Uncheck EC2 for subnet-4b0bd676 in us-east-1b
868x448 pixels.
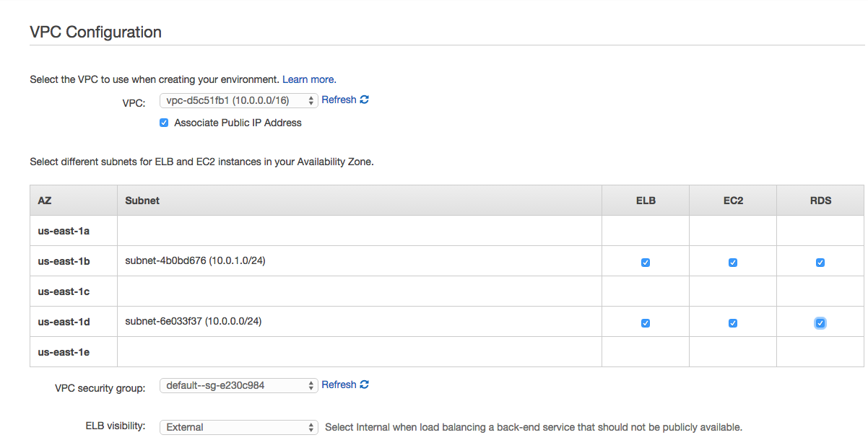tap(733, 263)
